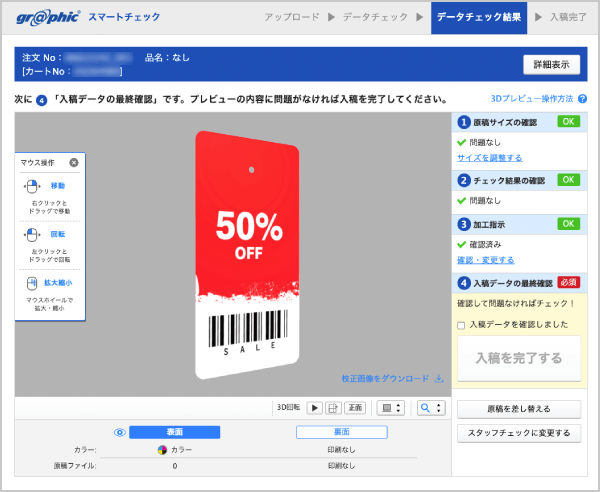600x492 pixels.
Task: Open the サイズを調整する link
Action: point(490,158)
